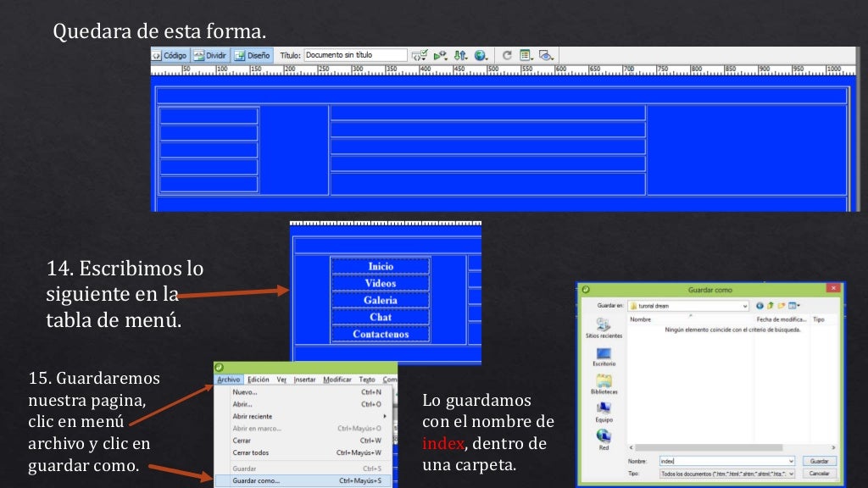
Task: Click the Guardar button
Action: tap(820, 461)
